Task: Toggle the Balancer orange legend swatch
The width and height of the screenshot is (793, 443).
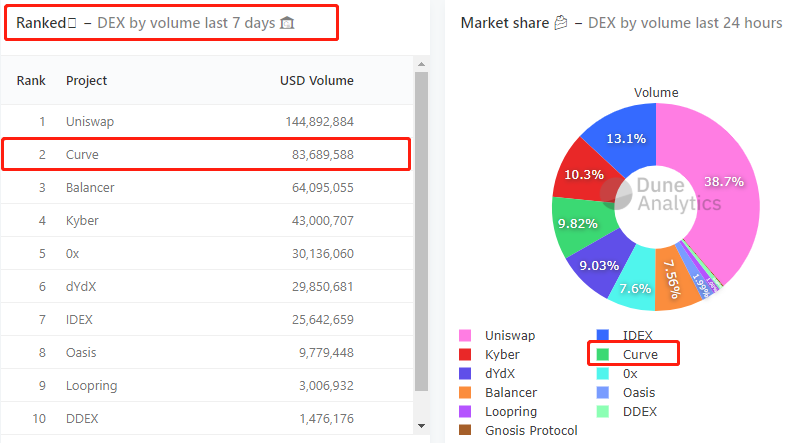Action: [x=465, y=392]
